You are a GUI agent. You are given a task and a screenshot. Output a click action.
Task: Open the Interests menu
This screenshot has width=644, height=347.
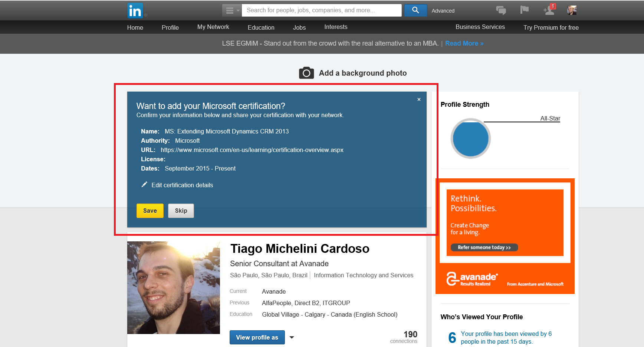tap(336, 27)
